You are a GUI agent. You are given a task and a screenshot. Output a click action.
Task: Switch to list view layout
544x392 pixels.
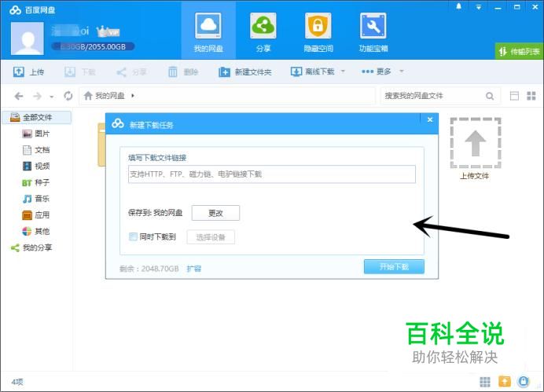tap(514, 96)
